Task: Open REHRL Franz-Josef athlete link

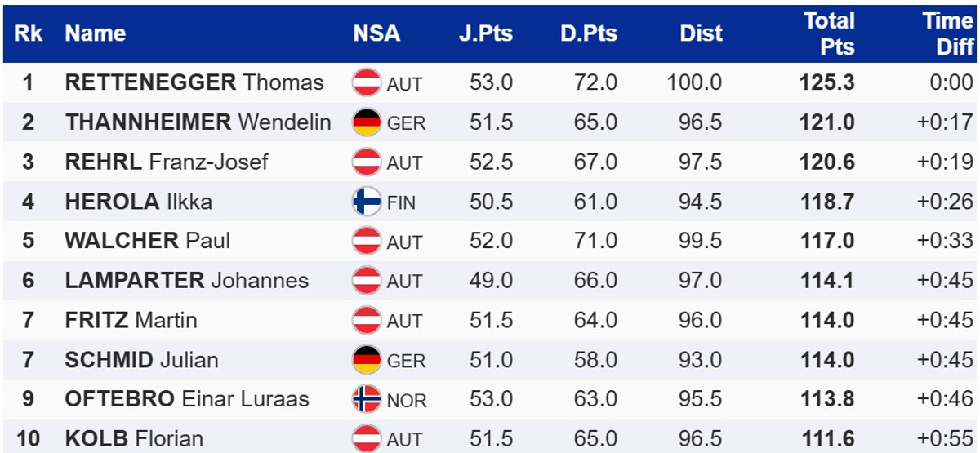Action: tap(167, 162)
